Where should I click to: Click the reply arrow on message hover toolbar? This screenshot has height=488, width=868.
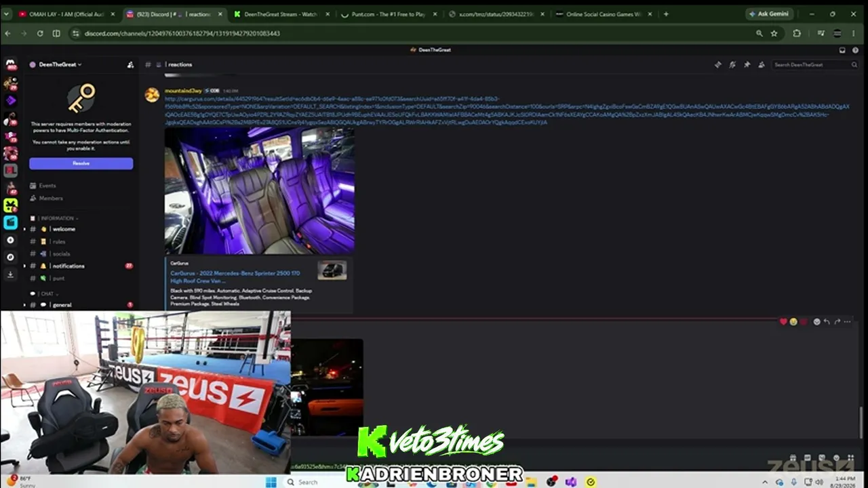(827, 322)
